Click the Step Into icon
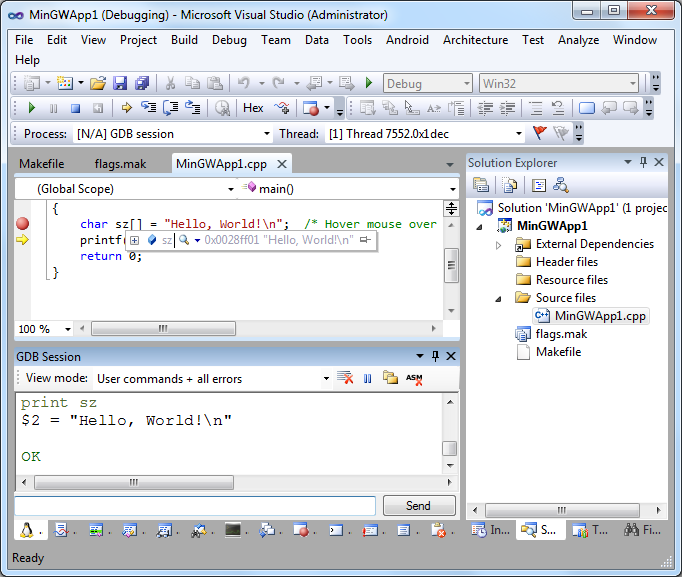The height and width of the screenshot is (577, 682). [148, 107]
